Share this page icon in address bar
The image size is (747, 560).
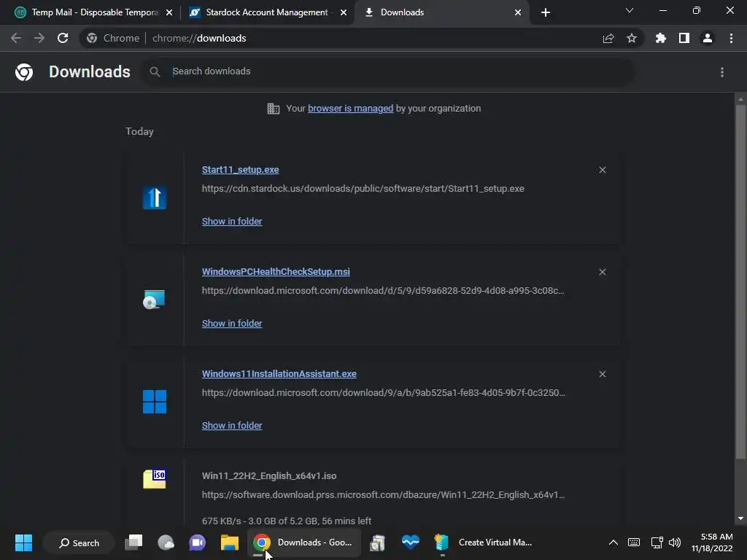click(608, 38)
